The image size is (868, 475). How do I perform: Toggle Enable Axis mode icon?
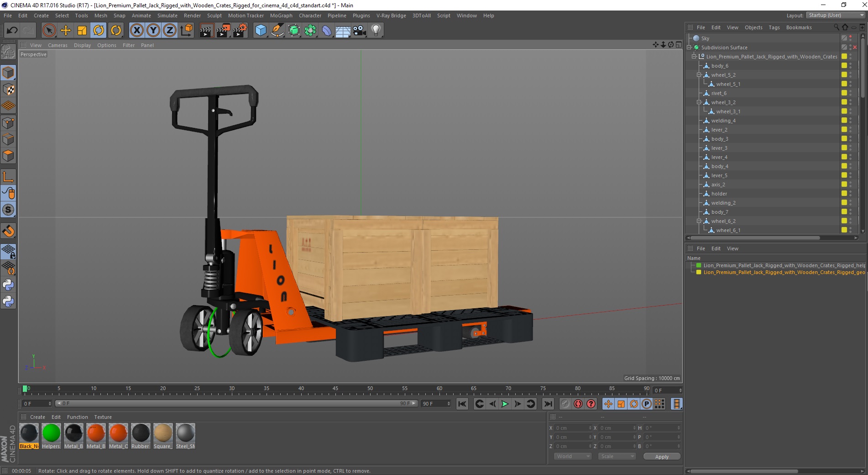8,176
